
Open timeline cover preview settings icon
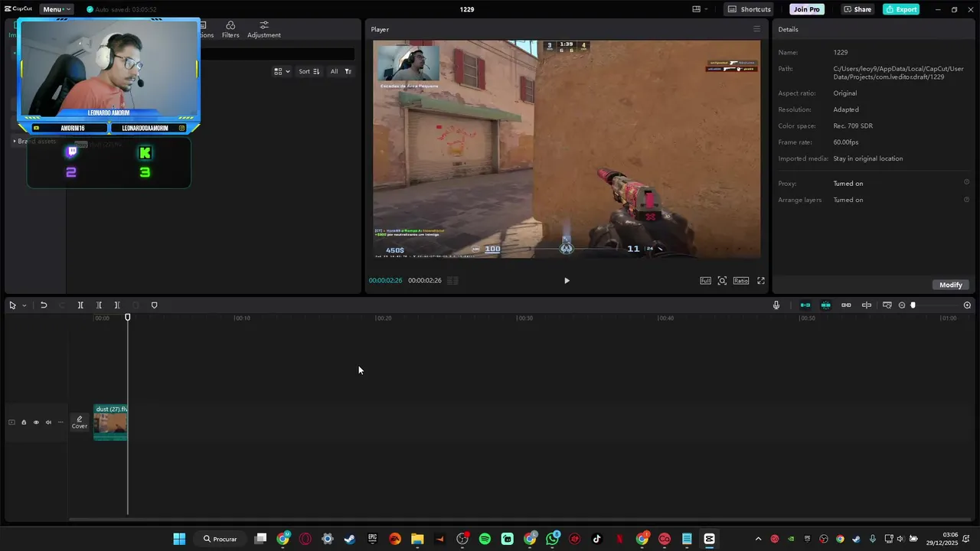[887, 305]
